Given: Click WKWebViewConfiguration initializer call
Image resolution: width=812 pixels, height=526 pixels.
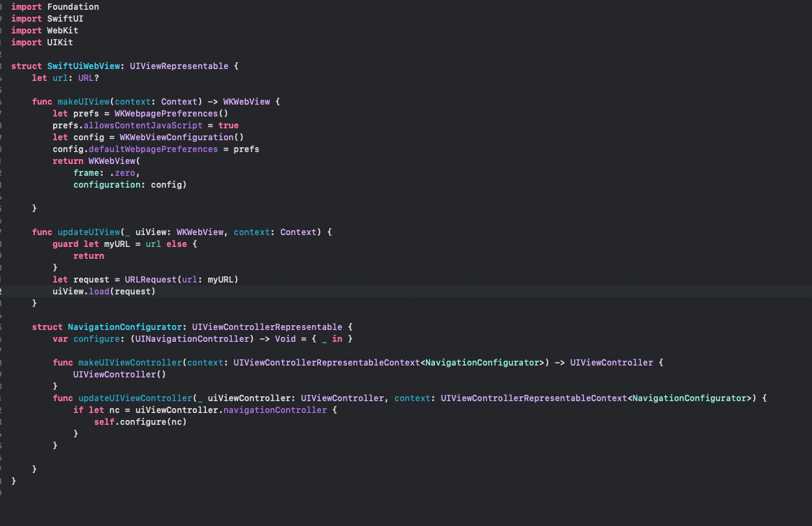Looking at the screenshot, I should click(179, 137).
